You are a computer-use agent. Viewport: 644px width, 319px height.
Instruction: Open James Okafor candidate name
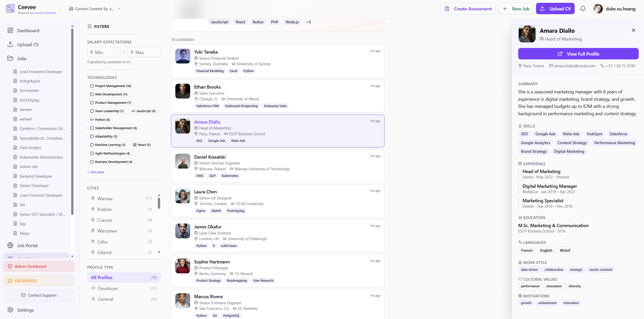[x=208, y=227]
